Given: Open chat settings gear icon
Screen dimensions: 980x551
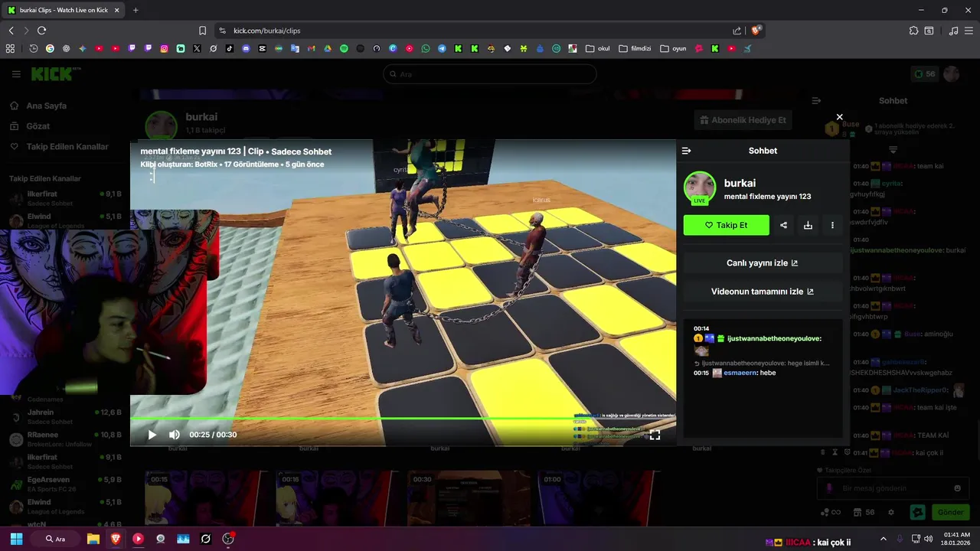Looking at the screenshot, I should click(x=890, y=512).
